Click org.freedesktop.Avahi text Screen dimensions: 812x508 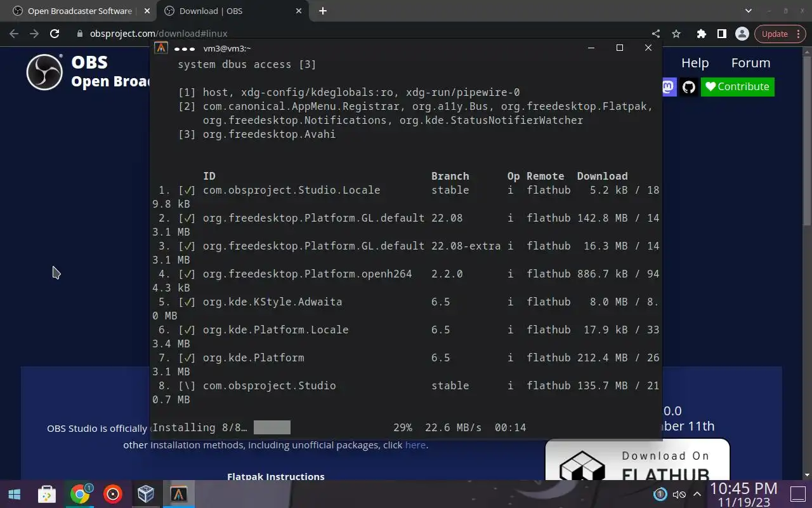[270, 134]
